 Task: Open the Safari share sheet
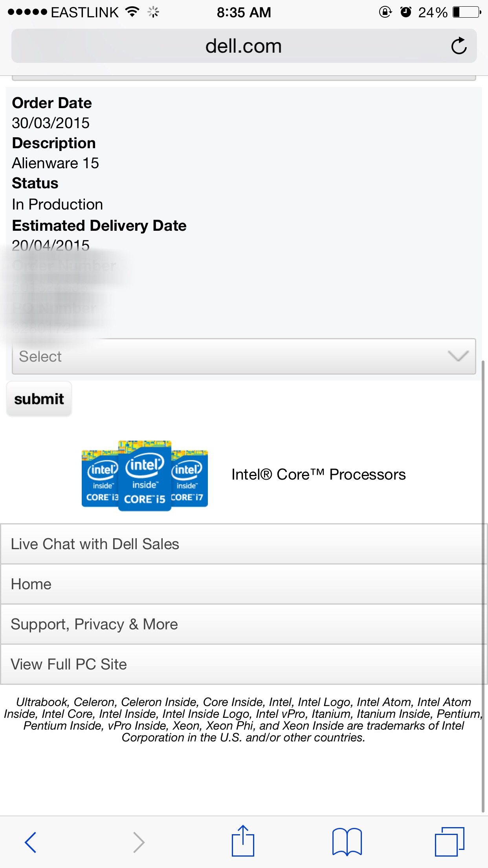[x=243, y=840]
